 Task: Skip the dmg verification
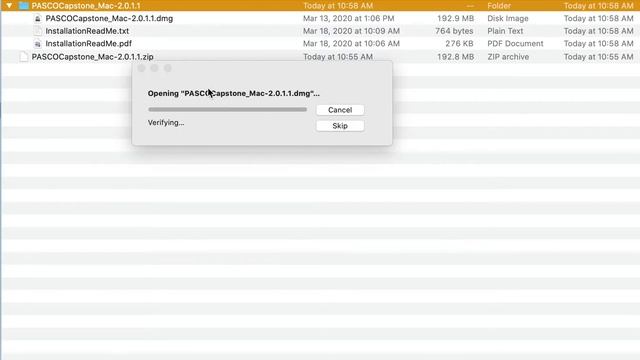coord(340,126)
